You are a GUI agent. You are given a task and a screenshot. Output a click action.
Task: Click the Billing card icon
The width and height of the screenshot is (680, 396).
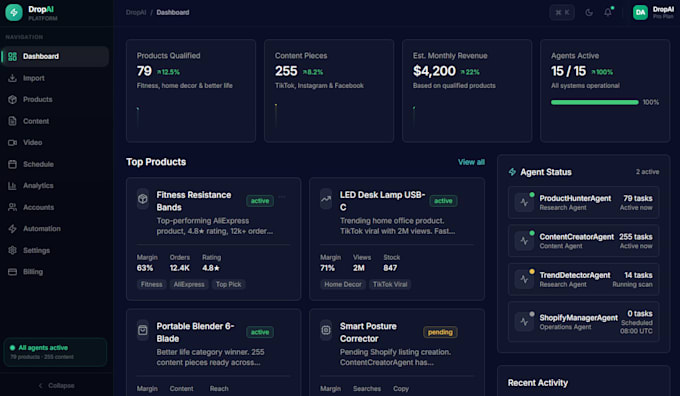tap(12, 272)
